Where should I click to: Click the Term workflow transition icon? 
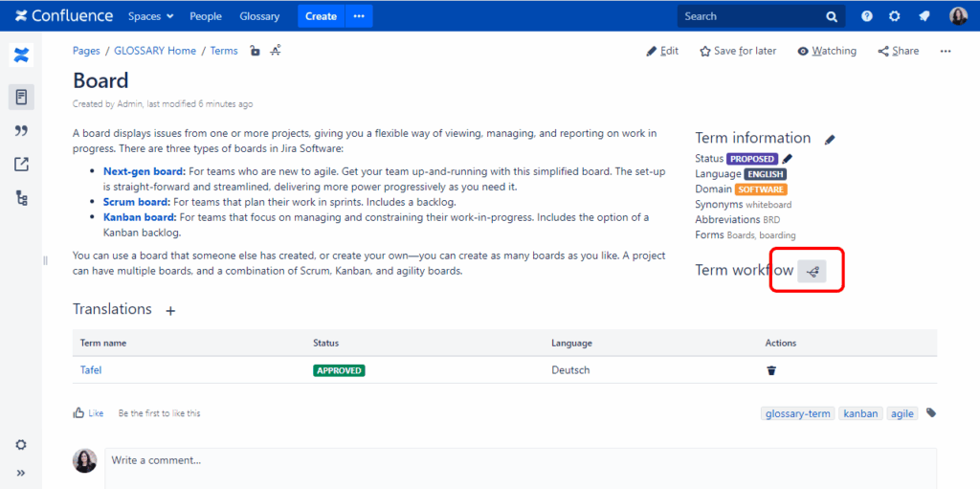coord(813,272)
